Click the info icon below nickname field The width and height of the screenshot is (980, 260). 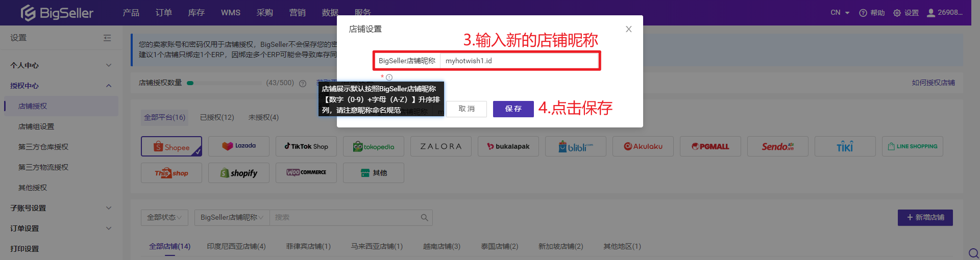pos(389,77)
